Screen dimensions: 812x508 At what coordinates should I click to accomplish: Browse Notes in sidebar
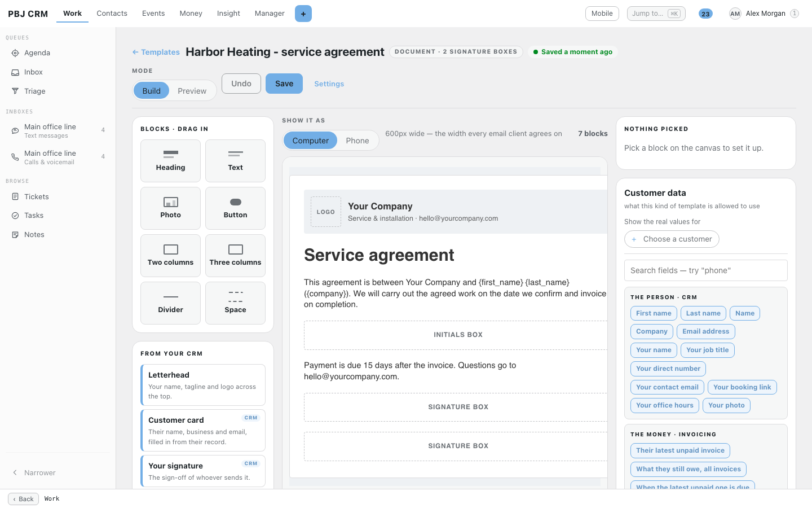(58, 235)
